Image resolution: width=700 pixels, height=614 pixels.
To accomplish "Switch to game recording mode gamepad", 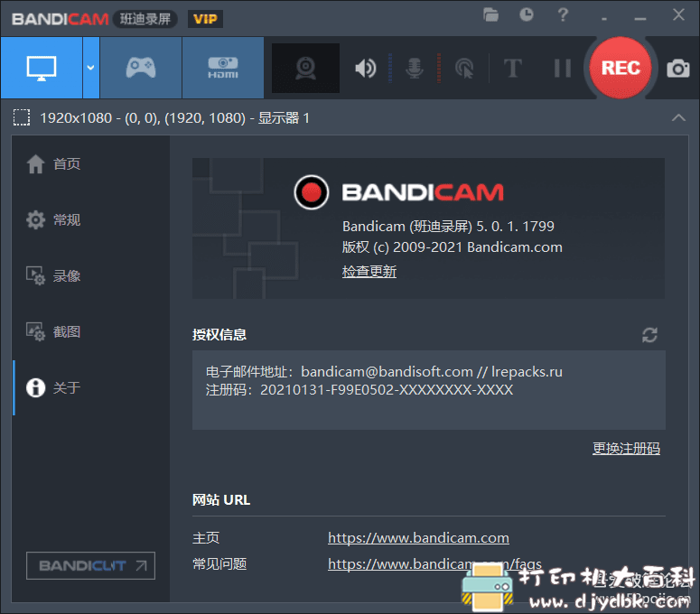I will tap(141, 68).
